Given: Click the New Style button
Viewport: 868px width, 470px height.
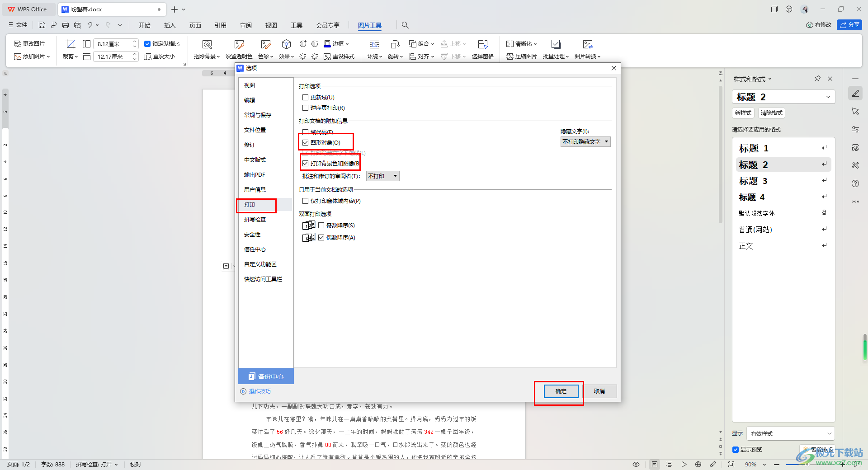Looking at the screenshot, I should [x=743, y=113].
